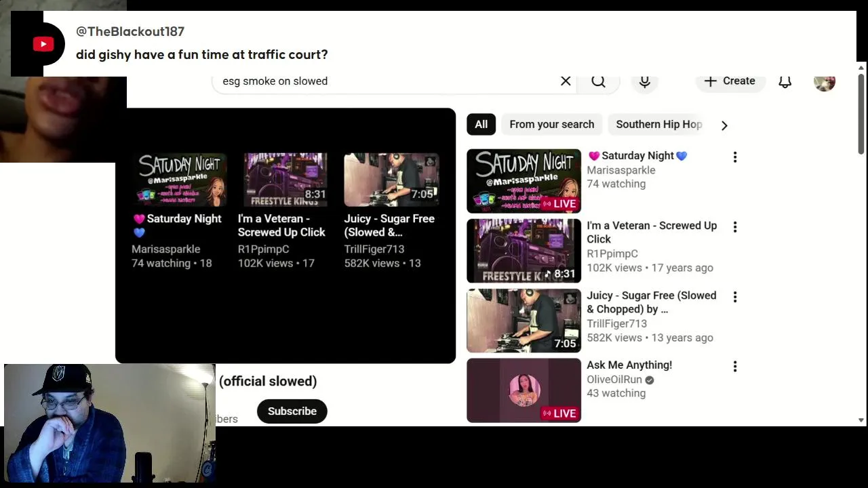Select the All filter chip

pyautogui.click(x=481, y=125)
